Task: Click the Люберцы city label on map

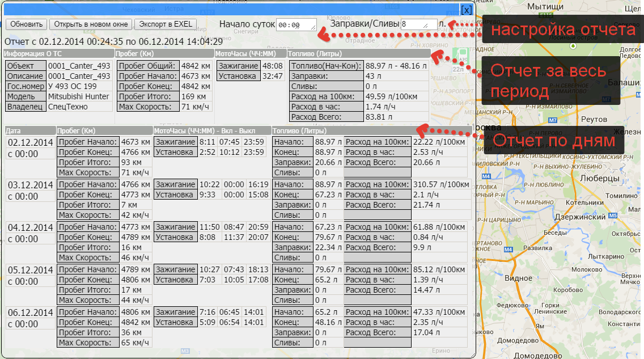Action: click(x=600, y=178)
